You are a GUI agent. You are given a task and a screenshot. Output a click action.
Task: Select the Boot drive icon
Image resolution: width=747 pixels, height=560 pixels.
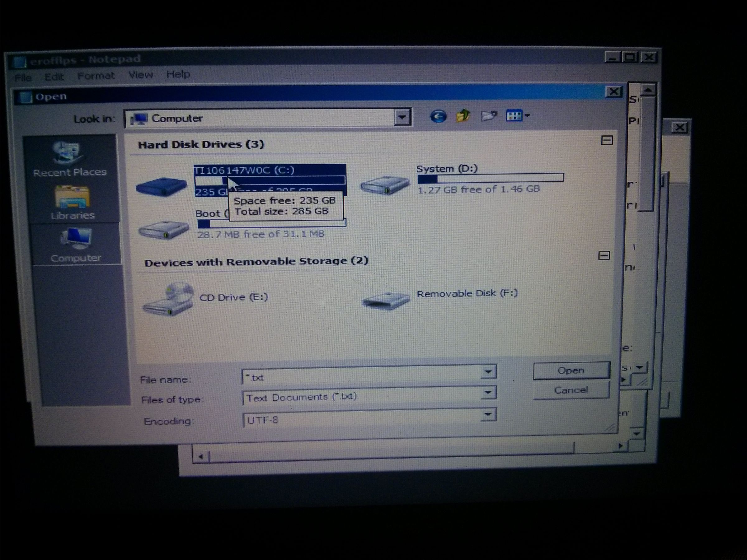tap(164, 230)
